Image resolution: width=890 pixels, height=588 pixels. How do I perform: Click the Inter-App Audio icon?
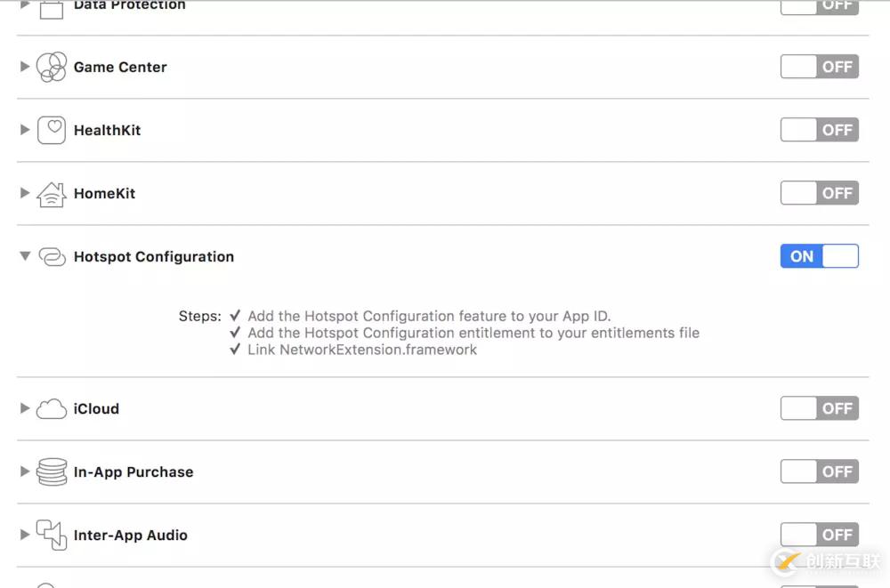point(52,535)
